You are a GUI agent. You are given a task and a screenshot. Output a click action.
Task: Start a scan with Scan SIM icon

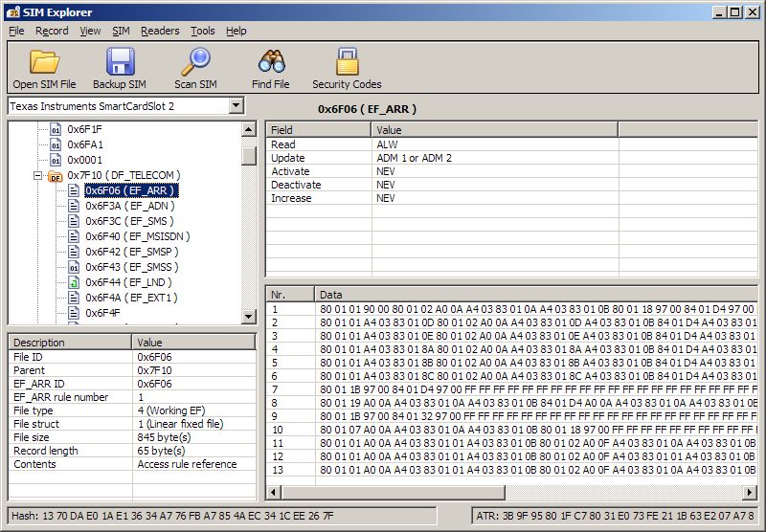pos(195,62)
